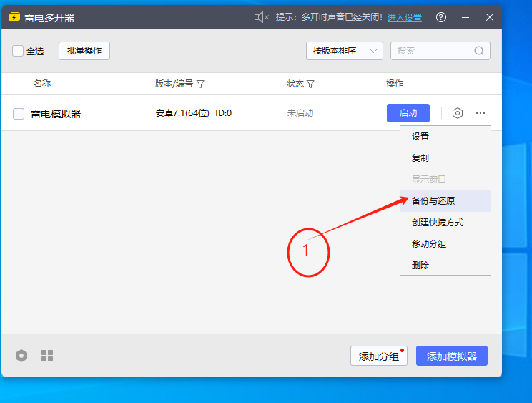
Task: Click the 状态 filter funnel icon
Action: coord(310,84)
